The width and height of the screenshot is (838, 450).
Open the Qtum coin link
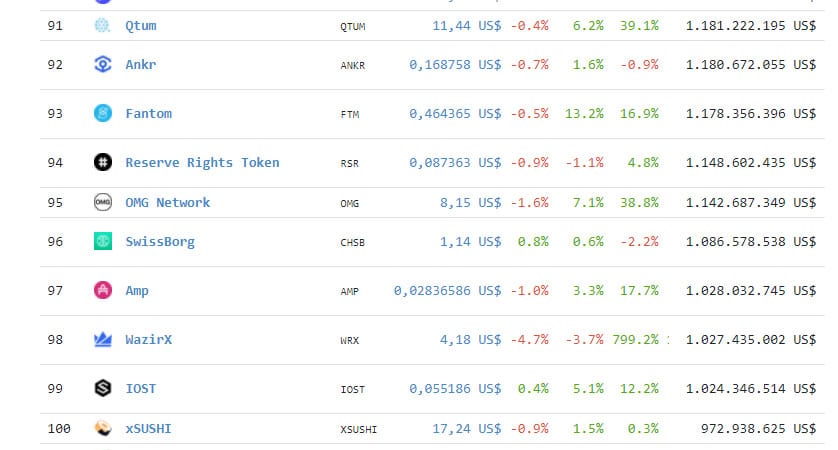141,26
